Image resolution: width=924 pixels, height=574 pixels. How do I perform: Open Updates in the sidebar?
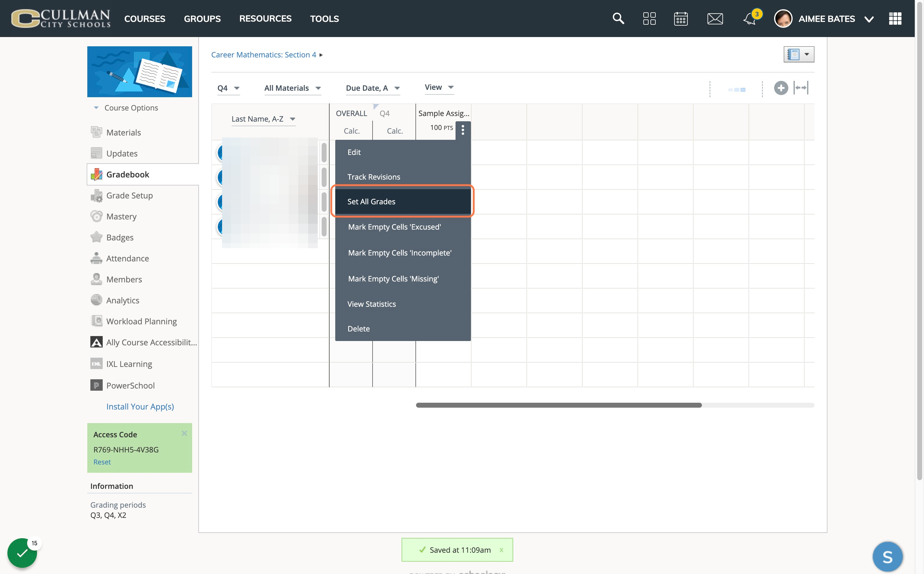(x=122, y=153)
